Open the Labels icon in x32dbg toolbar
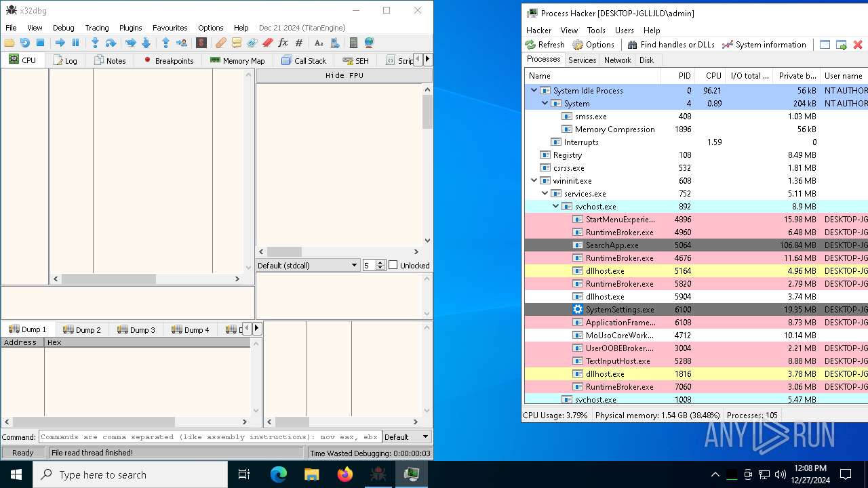This screenshot has width=868, height=488. tap(252, 43)
